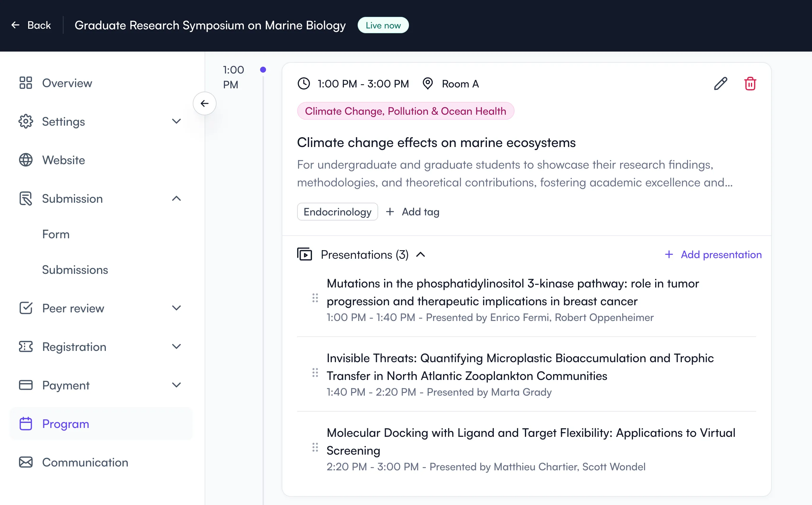Image resolution: width=812 pixels, height=505 pixels.
Task: Click the Endocrinology tag chip
Action: pos(337,212)
